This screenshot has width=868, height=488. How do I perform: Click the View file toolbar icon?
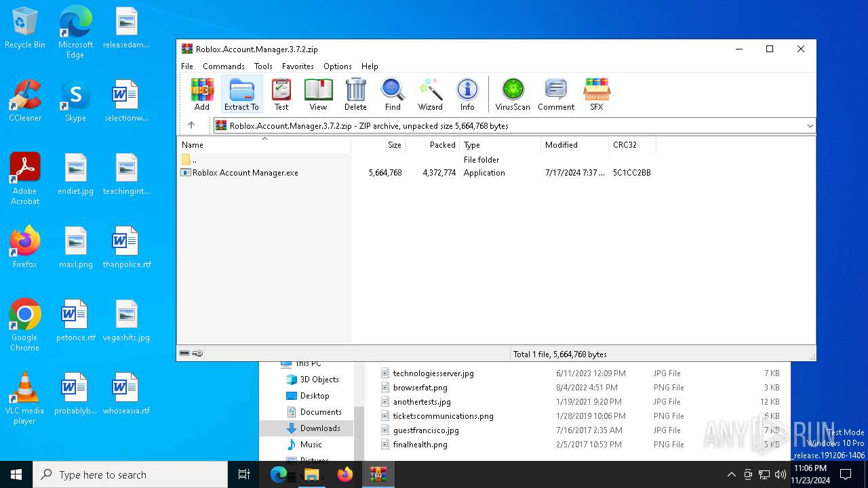coord(318,94)
